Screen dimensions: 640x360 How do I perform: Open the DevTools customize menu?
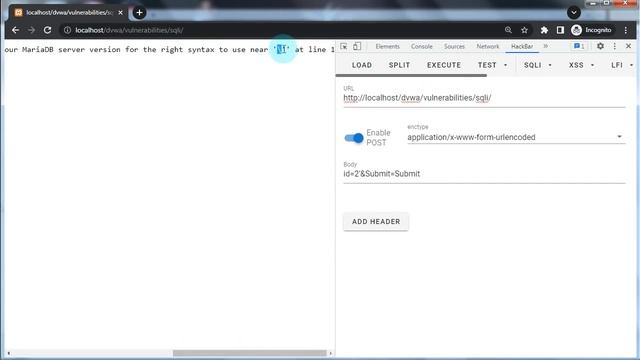point(615,46)
